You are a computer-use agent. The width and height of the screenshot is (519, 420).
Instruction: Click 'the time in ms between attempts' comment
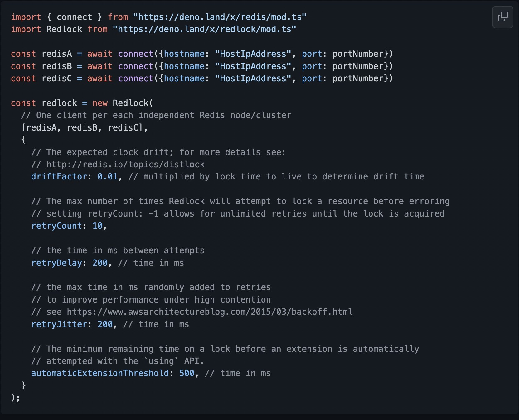pyautogui.click(x=118, y=251)
